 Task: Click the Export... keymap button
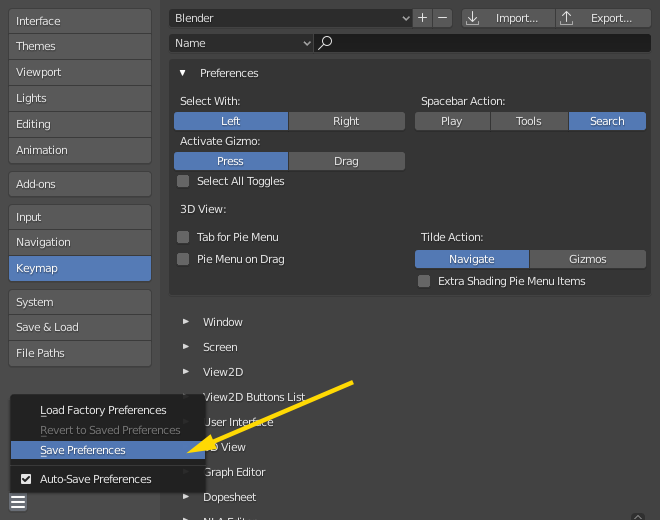click(603, 18)
